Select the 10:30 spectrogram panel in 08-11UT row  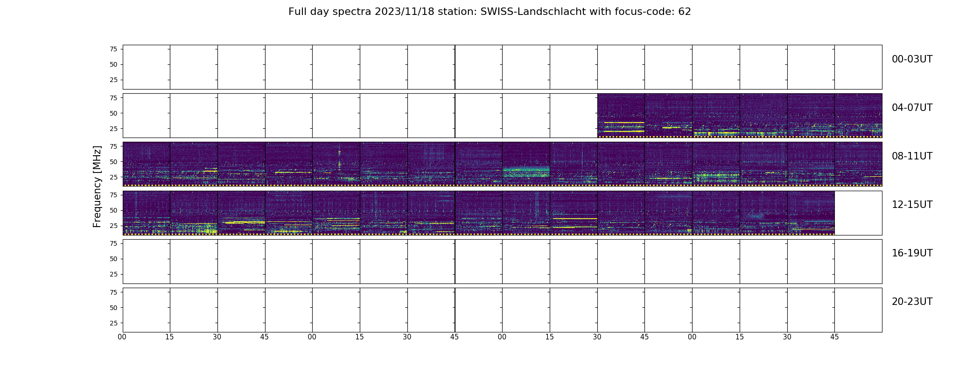tap(621, 164)
